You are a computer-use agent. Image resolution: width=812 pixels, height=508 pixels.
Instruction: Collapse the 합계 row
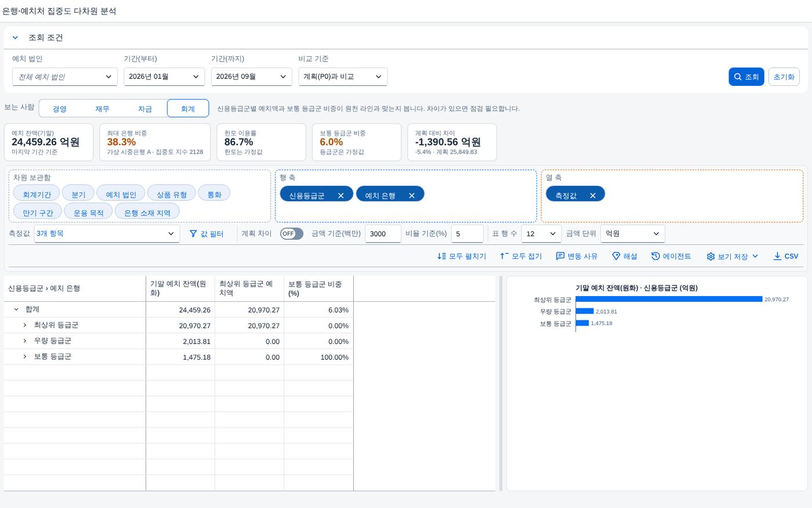[x=16, y=309]
